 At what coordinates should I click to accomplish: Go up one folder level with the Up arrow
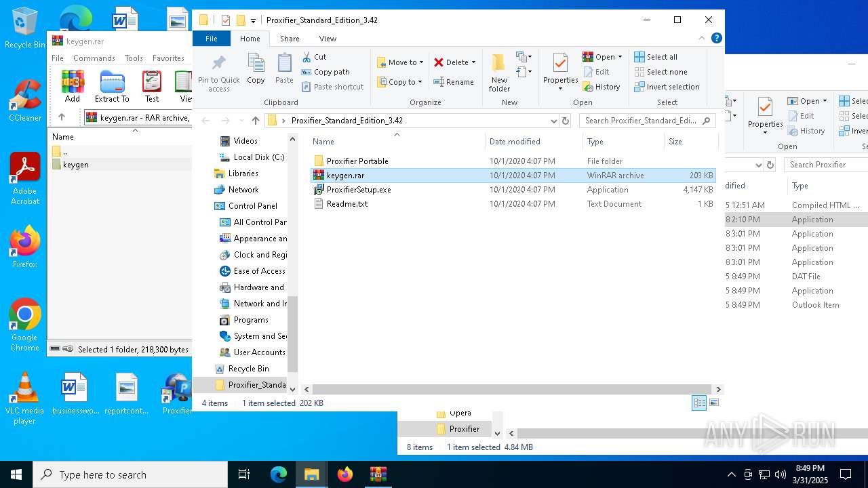tap(255, 121)
